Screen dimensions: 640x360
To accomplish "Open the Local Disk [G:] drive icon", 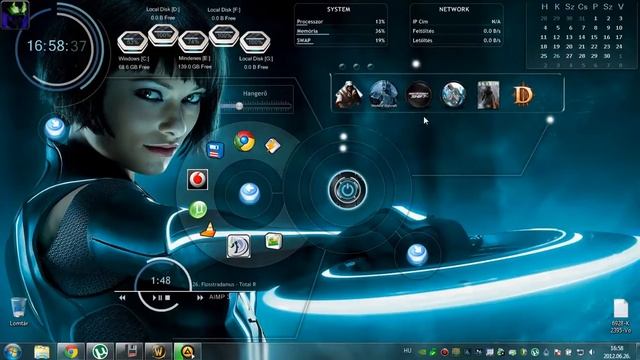I will click(x=255, y=42).
